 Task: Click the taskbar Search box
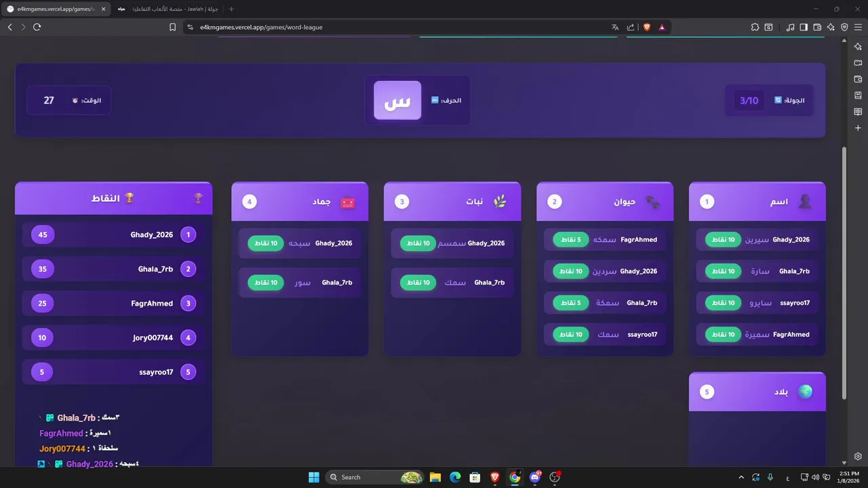tap(375, 477)
